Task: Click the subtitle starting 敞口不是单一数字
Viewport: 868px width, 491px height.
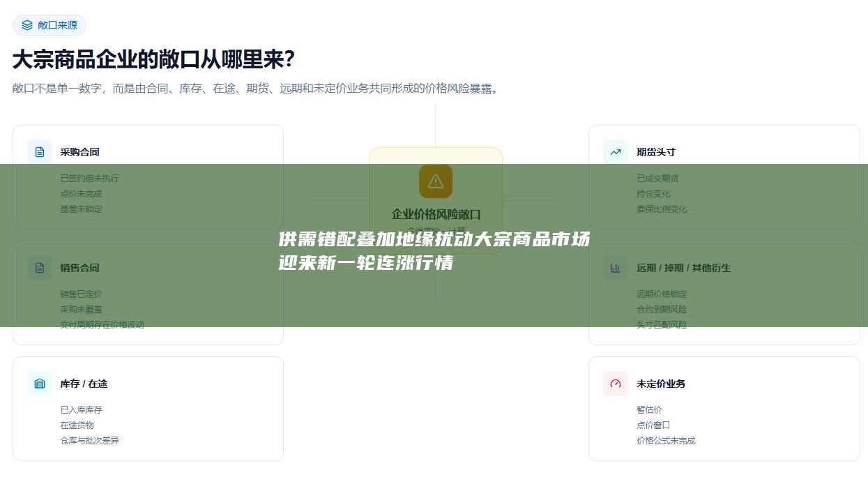Action: [257, 89]
